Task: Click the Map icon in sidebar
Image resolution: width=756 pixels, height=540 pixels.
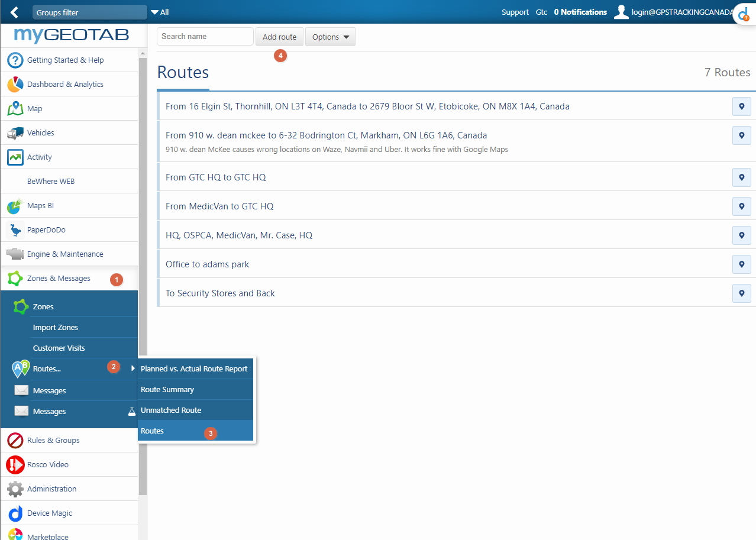Action: [15, 109]
